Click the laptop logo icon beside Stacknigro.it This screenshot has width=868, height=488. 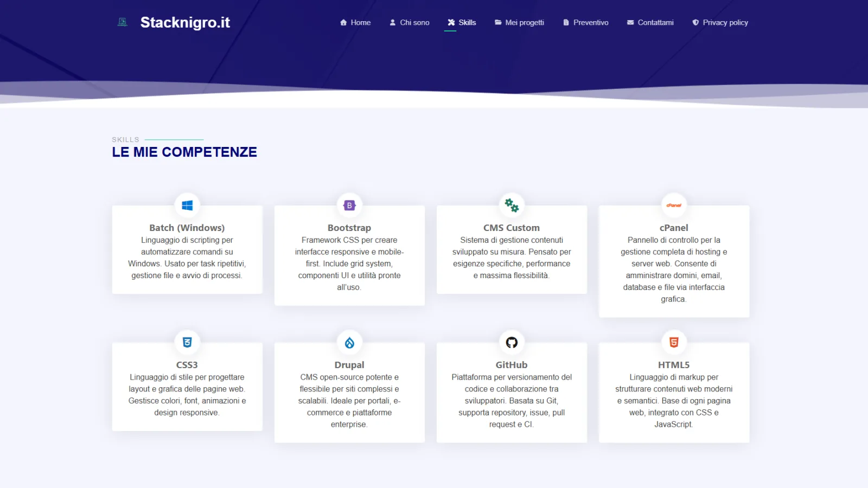[123, 22]
